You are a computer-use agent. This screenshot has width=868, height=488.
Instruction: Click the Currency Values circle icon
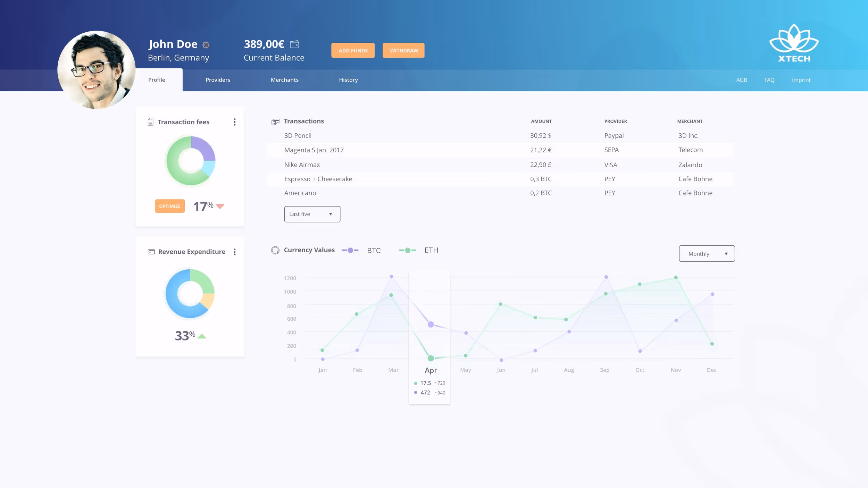(x=275, y=250)
